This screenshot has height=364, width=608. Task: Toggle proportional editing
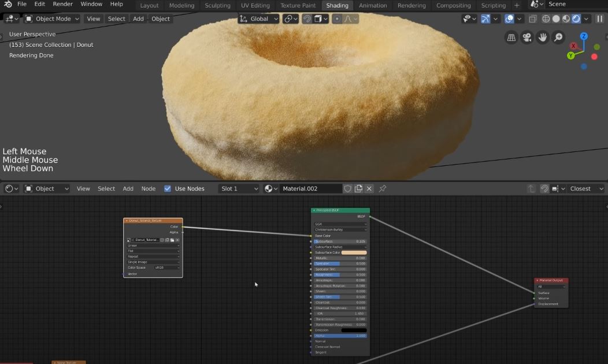tap(336, 18)
